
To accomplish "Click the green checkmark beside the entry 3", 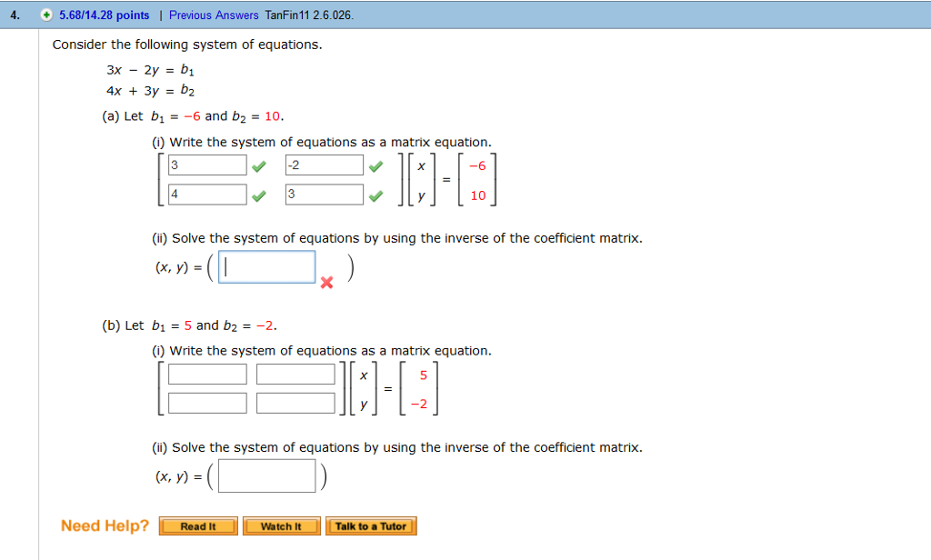I will pyautogui.click(x=261, y=165).
